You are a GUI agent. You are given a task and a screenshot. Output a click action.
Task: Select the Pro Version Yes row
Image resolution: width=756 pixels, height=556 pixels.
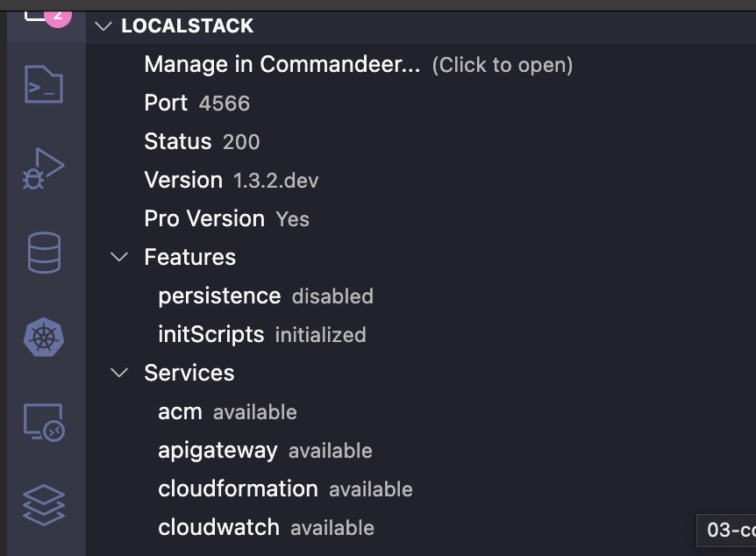click(x=421, y=219)
